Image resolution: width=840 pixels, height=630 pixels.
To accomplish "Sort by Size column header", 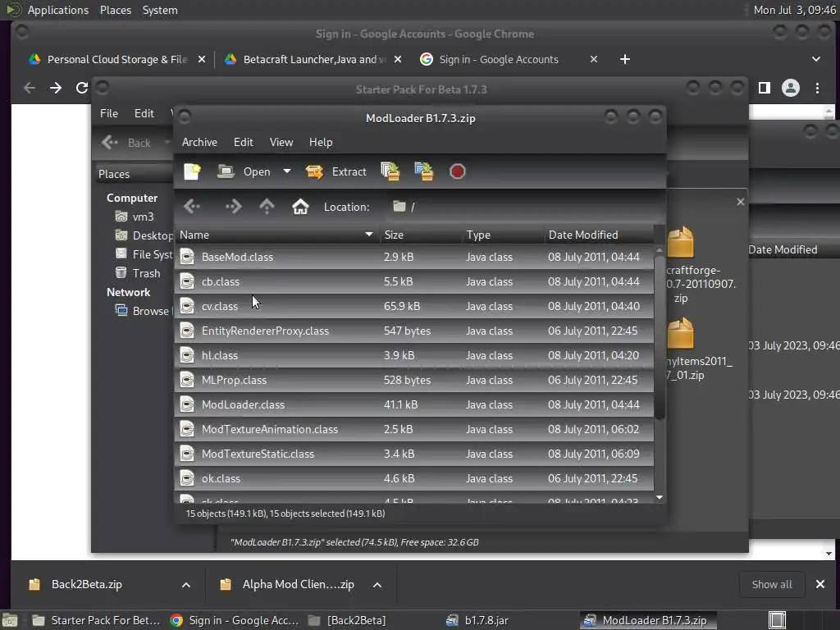I will pos(421,235).
